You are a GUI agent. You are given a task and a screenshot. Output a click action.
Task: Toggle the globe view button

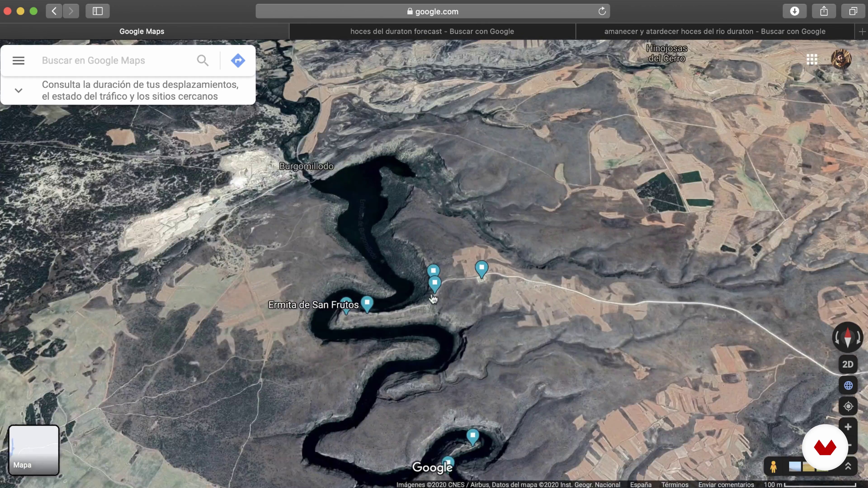point(848,385)
